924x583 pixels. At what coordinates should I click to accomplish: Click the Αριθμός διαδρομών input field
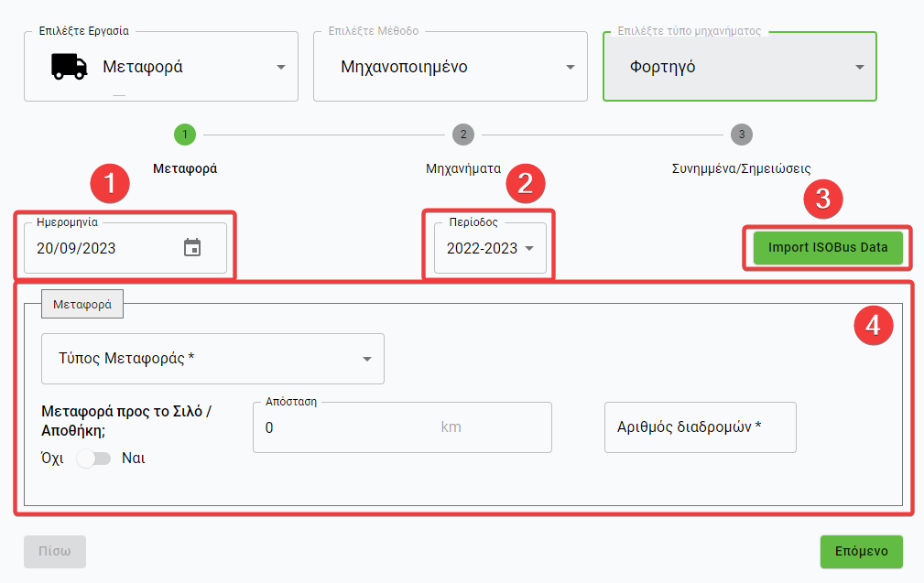click(700, 427)
